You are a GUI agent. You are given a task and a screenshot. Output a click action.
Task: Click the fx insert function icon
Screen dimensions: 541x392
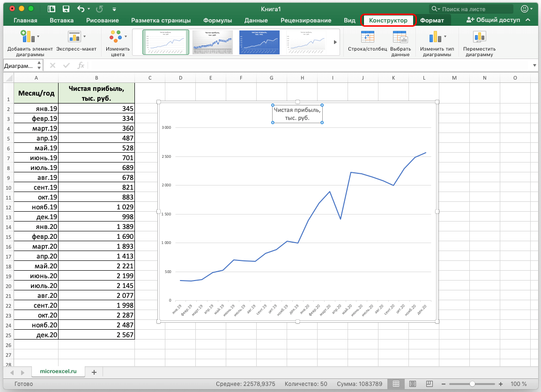[x=81, y=65]
